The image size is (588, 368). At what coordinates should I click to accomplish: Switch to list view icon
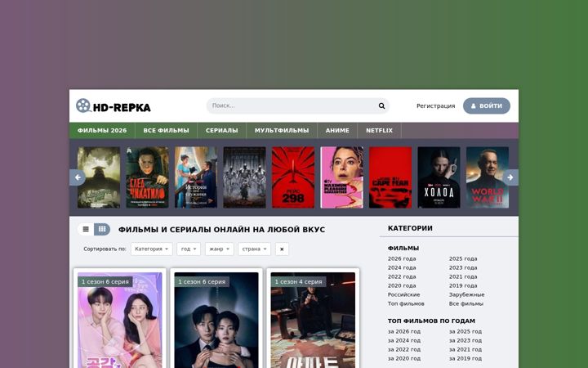pos(86,229)
